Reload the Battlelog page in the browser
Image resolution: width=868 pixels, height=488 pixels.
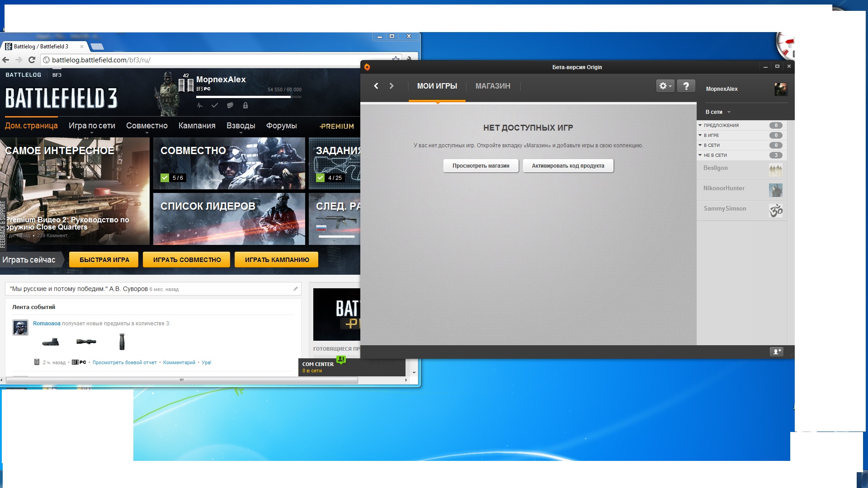tap(32, 60)
